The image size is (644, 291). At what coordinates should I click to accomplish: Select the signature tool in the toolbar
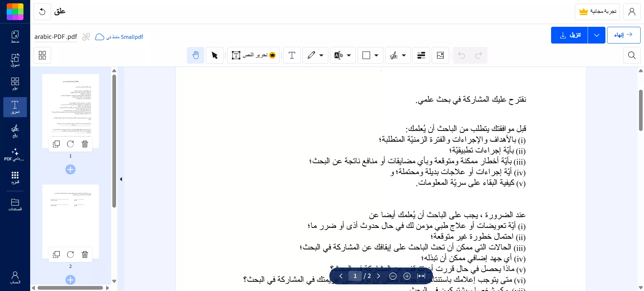pos(394,55)
